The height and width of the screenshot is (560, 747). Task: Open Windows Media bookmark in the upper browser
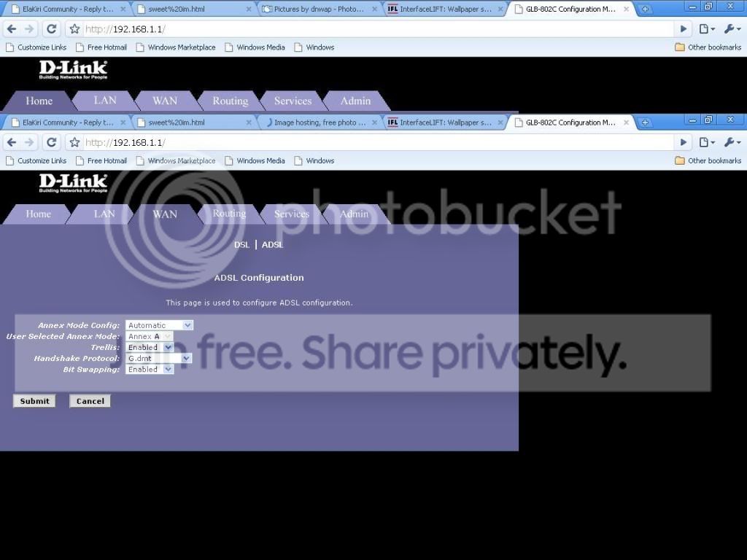pos(255,47)
